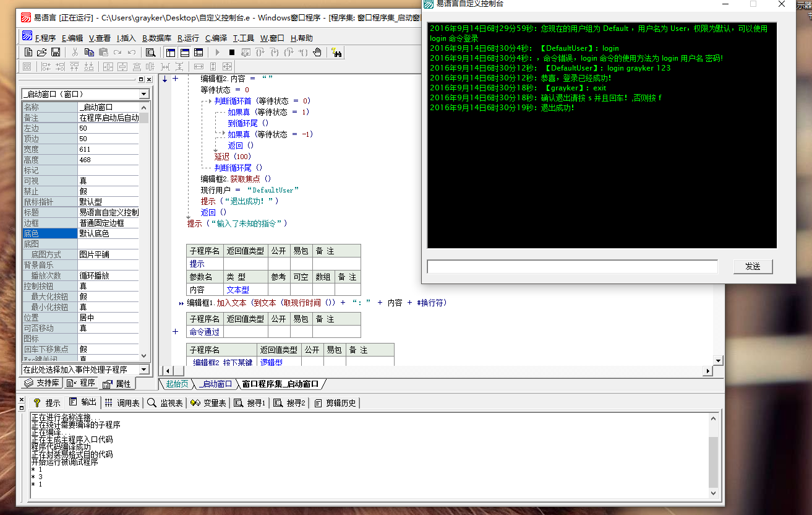Open the 搜寻2 tab
Screen dimensions: 812x515
[289, 403]
